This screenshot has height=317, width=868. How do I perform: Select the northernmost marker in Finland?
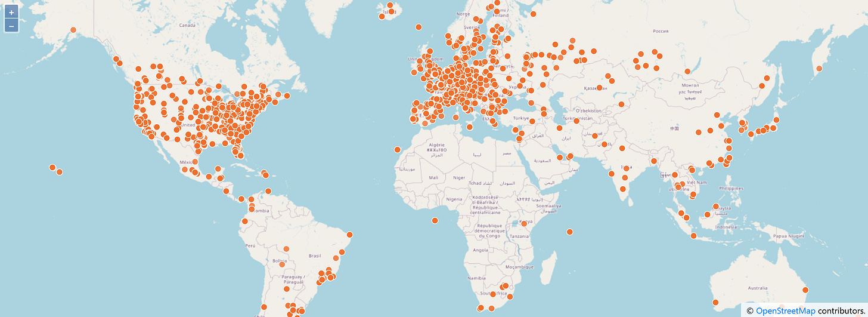point(497,3)
